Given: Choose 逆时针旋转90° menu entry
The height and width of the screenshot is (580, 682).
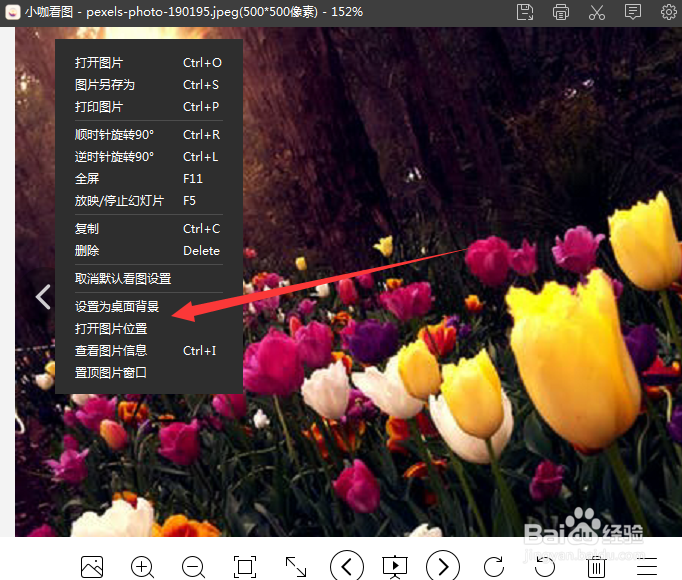Looking at the screenshot, I should (x=148, y=157).
